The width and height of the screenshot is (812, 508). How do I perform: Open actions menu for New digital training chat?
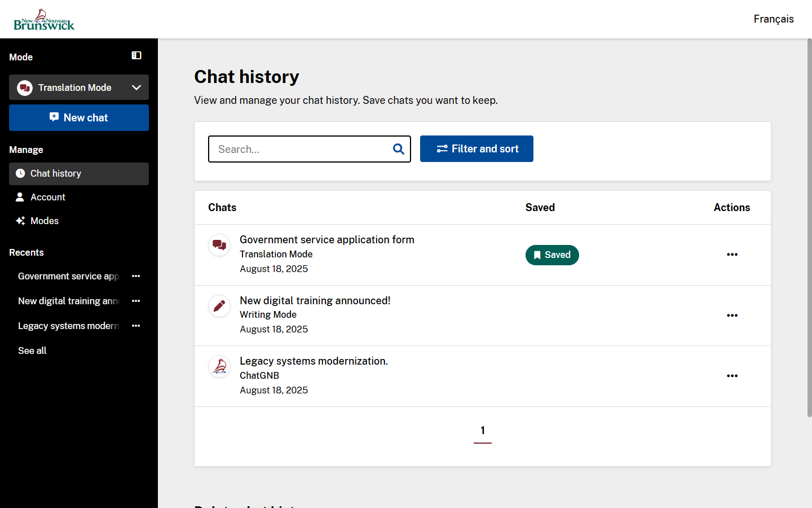(732, 316)
